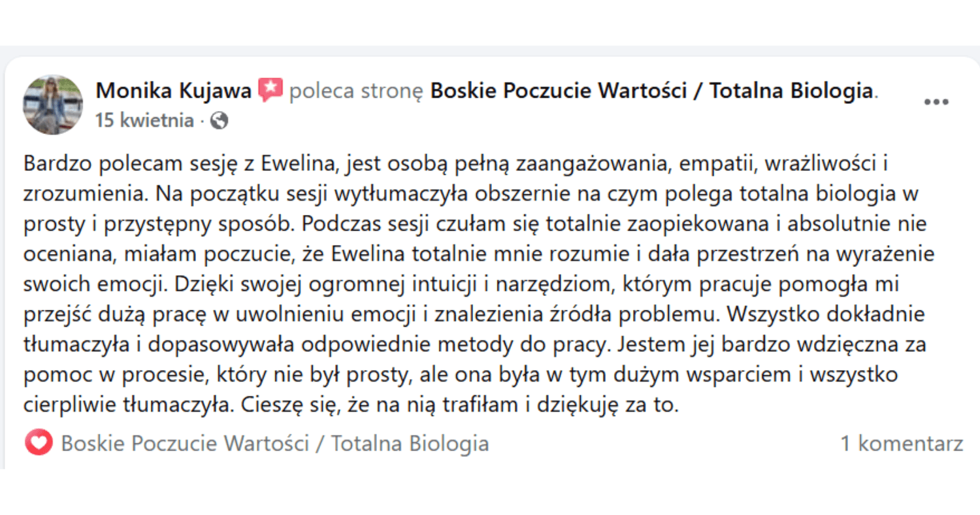This screenshot has height=515, width=980.
Task: Click the "15 kwietnia" post date
Action: pos(144,121)
